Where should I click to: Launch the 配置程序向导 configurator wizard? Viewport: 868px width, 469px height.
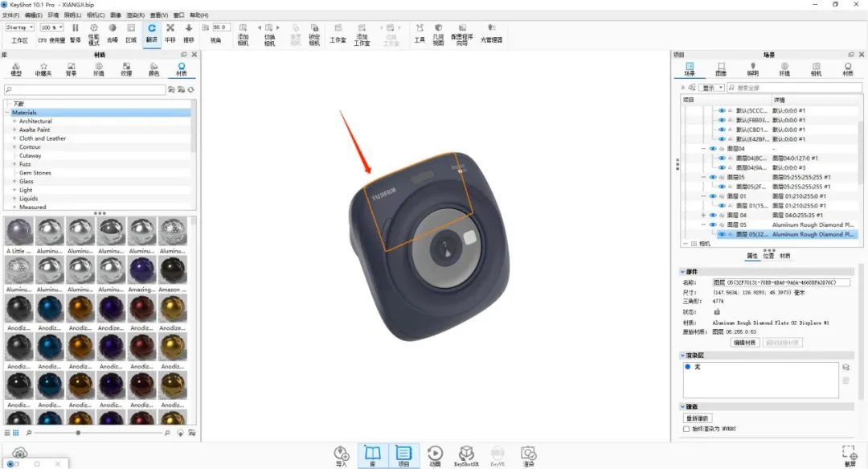tap(462, 34)
